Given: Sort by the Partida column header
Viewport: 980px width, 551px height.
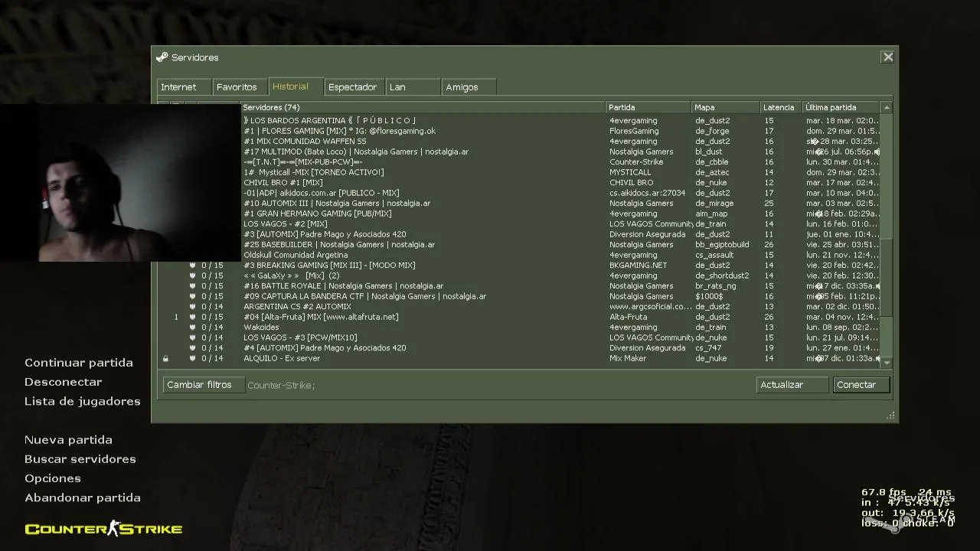Looking at the screenshot, I should pyautogui.click(x=648, y=108).
